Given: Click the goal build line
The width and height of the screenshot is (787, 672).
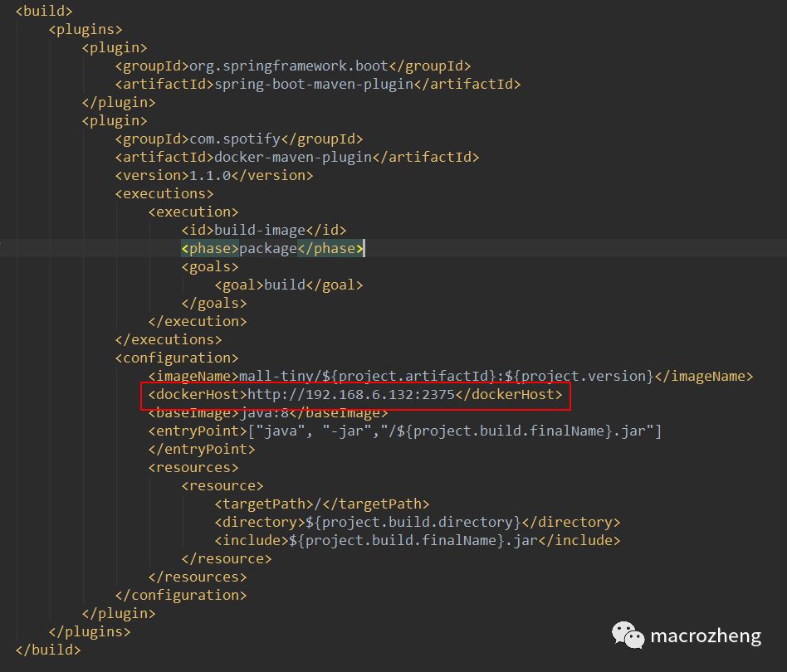Looking at the screenshot, I should (x=289, y=285).
